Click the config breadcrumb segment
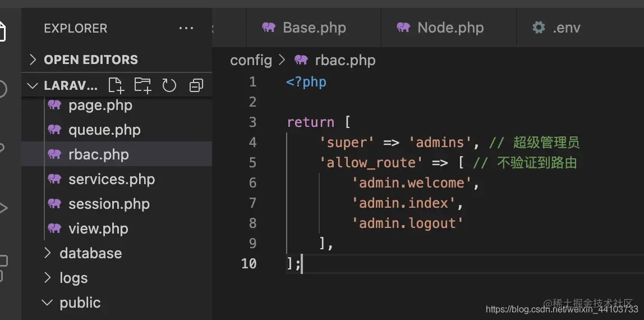The height and width of the screenshot is (320, 644). click(x=251, y=61)
